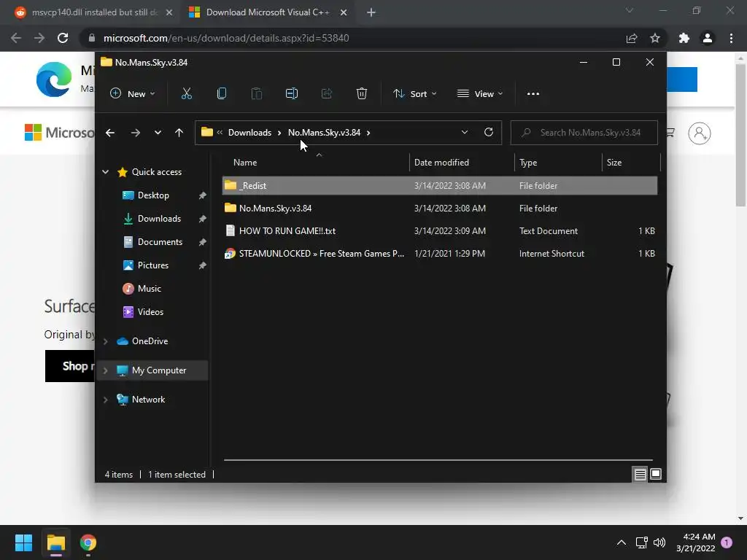
Task: Click the Rename icon in the Explorer toolbar
Action: [292, 94]
